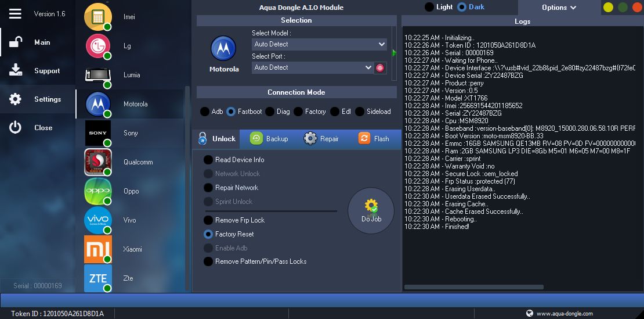
Task: Select the Qualcomm Snapdragon icon
Action: [97, 162]
